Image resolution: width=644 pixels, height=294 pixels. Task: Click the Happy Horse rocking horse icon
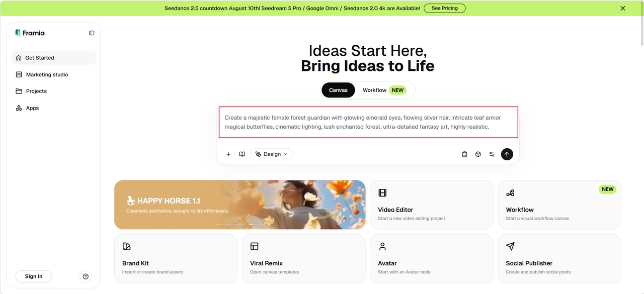[131, 201]
